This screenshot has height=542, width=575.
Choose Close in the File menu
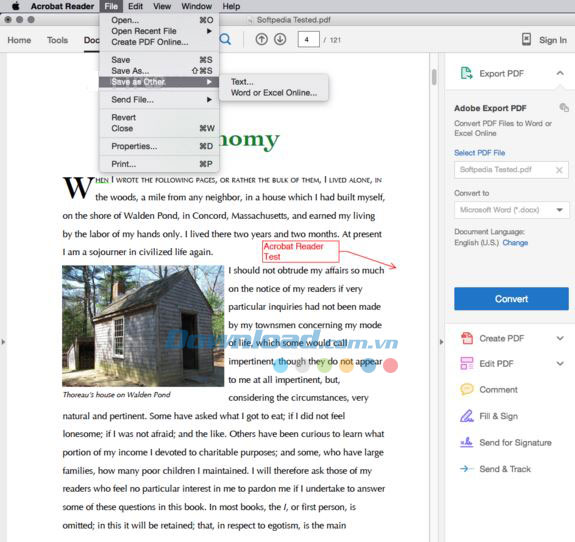tap(159, 128)
